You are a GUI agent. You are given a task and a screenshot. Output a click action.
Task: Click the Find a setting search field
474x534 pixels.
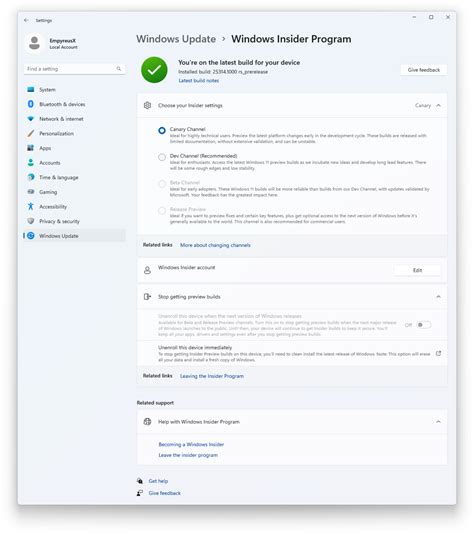point(75,69)
